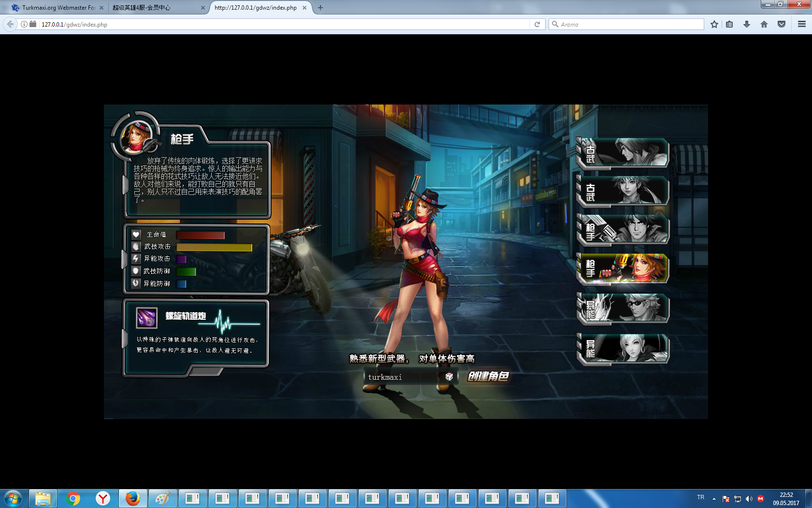
Task: Click the gunner portrait avatar in the class panel
Action: coord(136,136)
